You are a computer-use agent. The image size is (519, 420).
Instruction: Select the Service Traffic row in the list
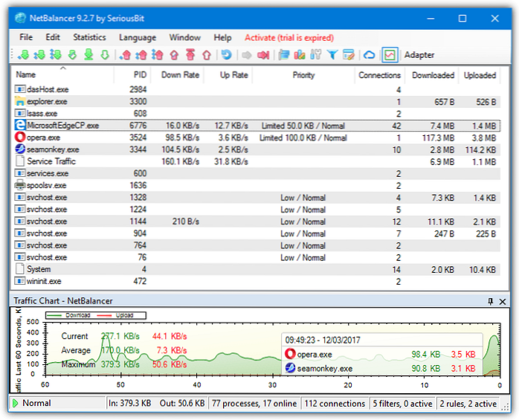click(x=51, y=161)
